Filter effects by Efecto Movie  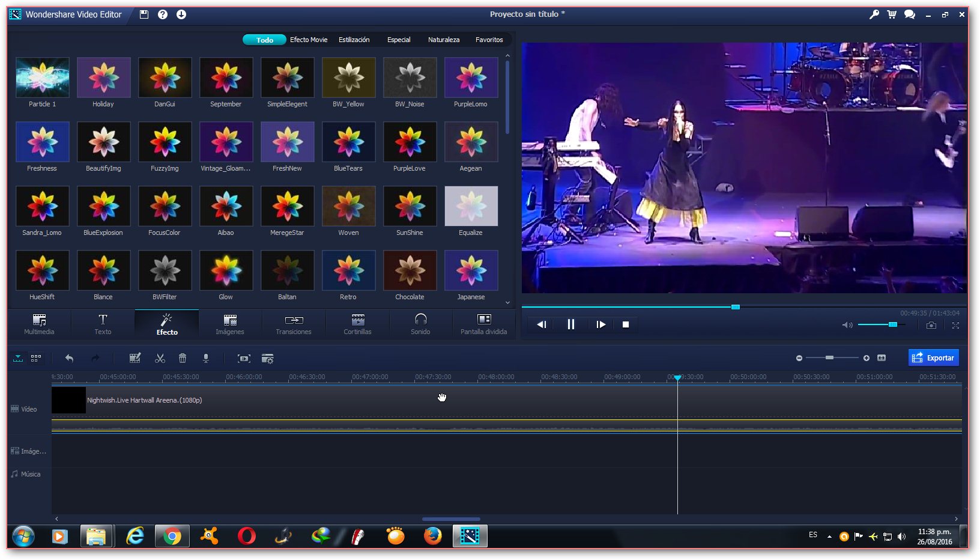point(309,40)
